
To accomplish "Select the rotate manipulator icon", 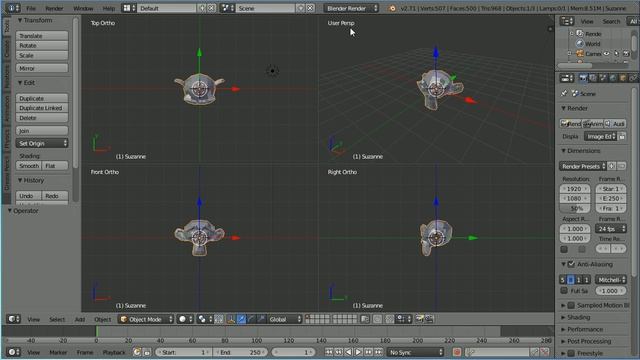I will [x=251, y=319].
